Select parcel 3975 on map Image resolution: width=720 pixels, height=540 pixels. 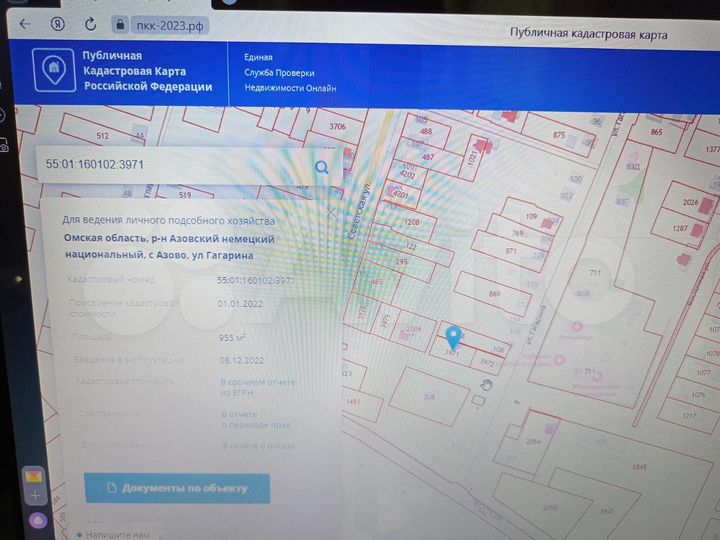click(x=386, y=320)
